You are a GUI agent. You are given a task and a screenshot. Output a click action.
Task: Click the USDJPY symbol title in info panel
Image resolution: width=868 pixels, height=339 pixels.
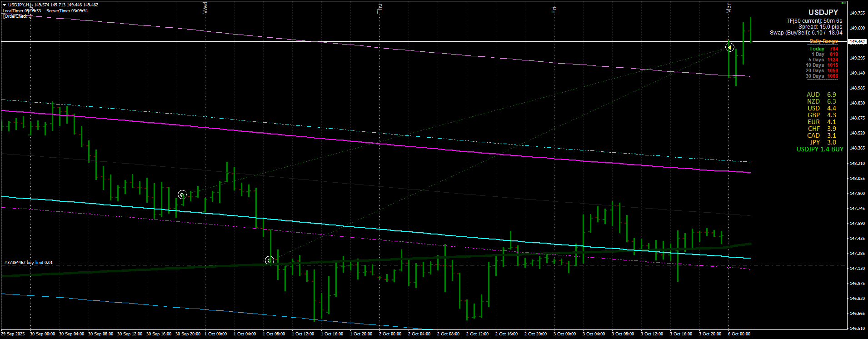[823, 13]
